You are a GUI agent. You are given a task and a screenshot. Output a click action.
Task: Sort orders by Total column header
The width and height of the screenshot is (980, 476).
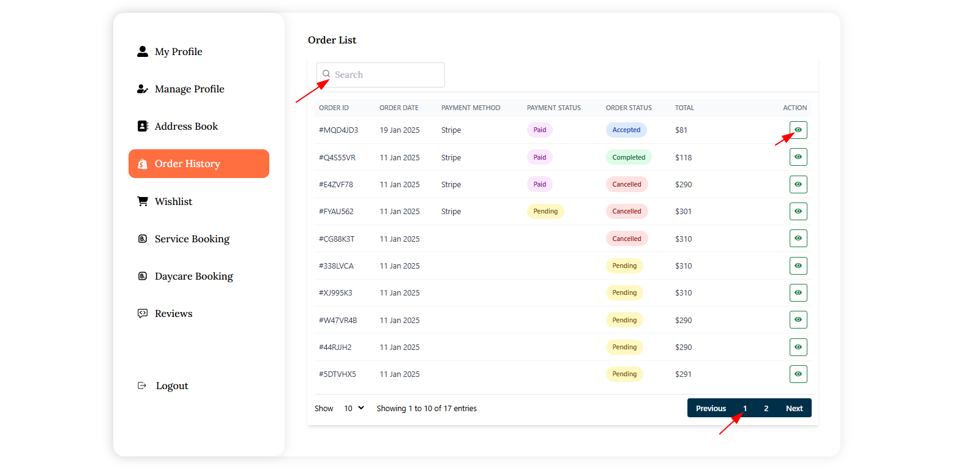(684, 108)
